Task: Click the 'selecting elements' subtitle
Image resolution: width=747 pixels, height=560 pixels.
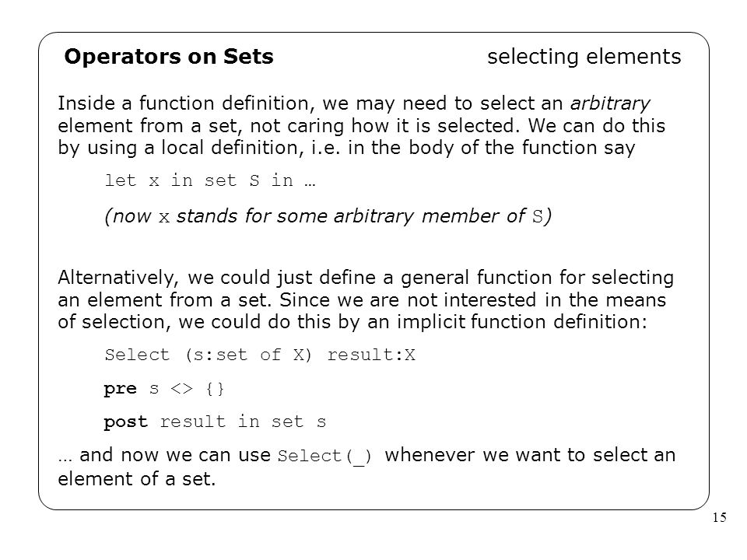Action: tap(584, 57)
